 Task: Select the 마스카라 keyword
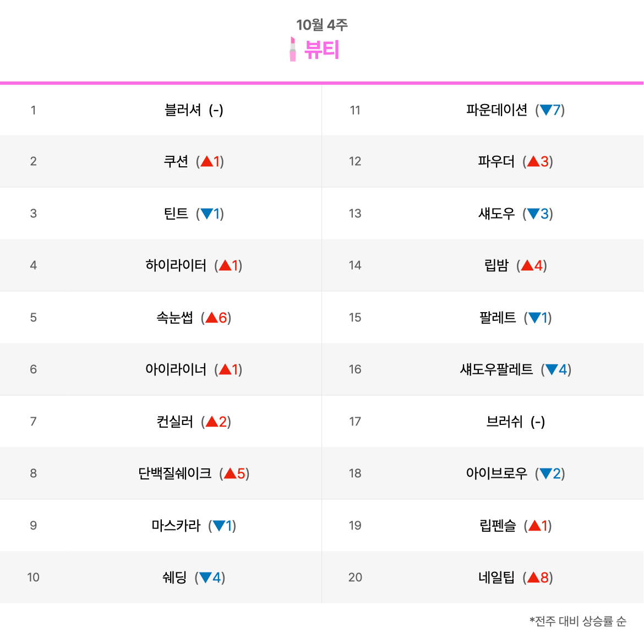pos(176,525)
